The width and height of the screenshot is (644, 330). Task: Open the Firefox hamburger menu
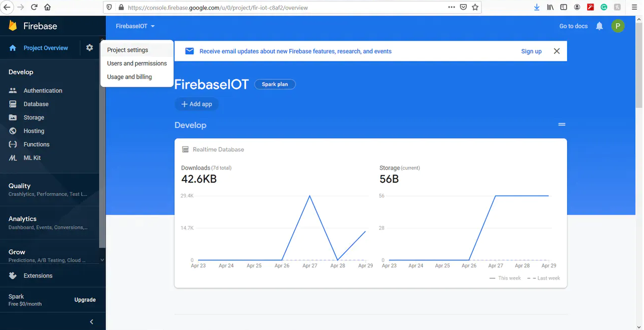pos(635,8)
